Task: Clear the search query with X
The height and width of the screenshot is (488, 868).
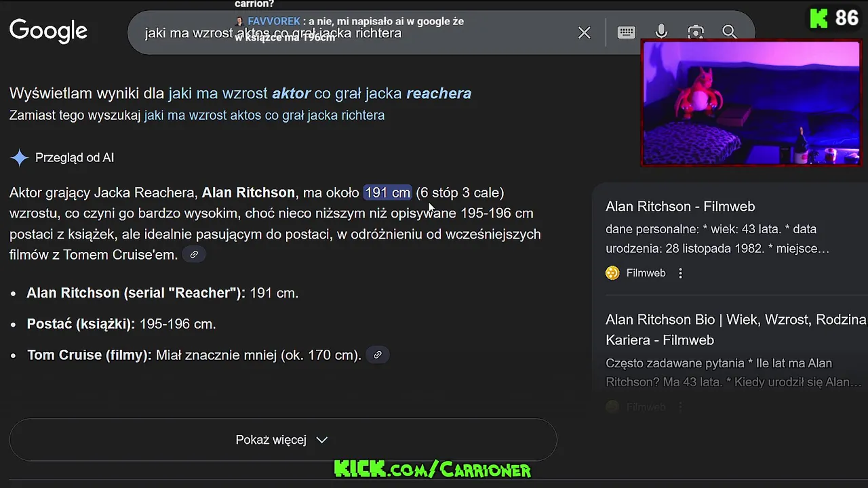Action: pyautogui.click(x=584, y=33)
